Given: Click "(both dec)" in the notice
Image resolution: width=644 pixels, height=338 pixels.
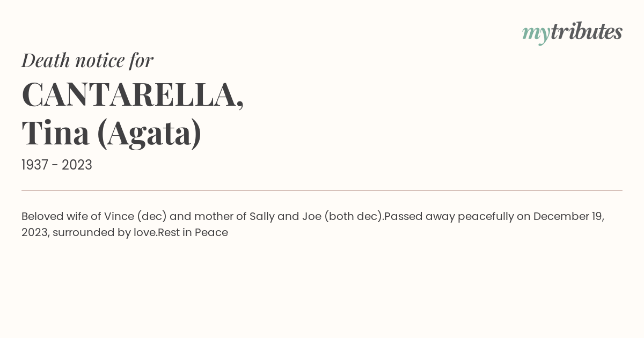Looking at the screenshot, I should (x=354, y=216).
